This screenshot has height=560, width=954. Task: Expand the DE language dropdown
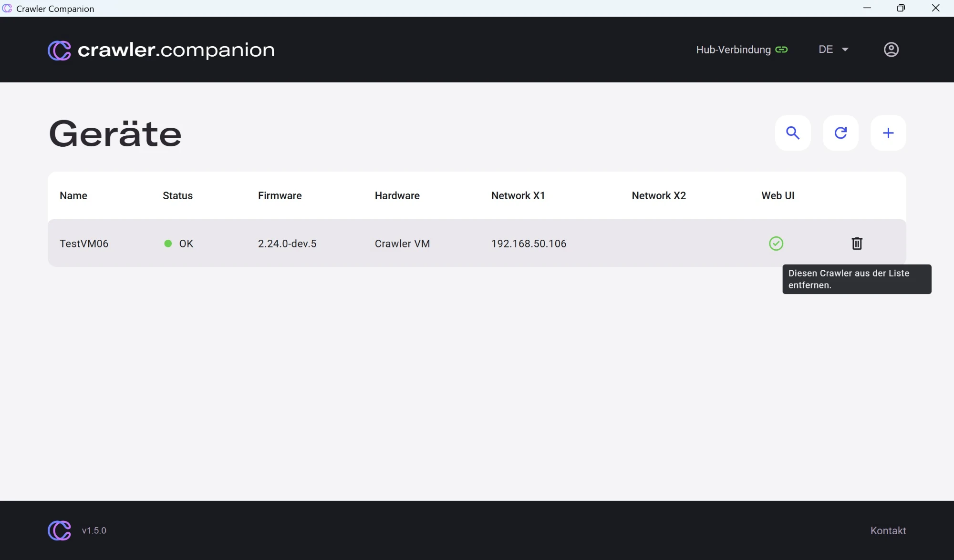[833, 50]
